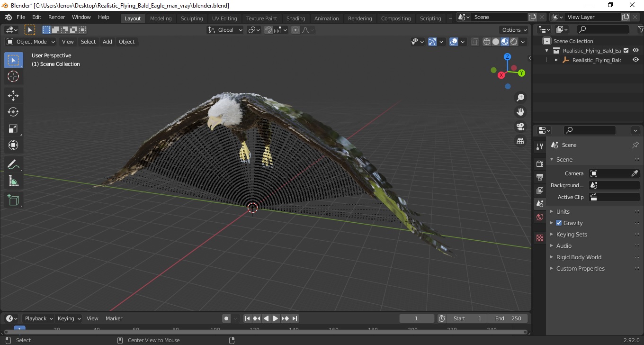Screen dimensions: 644x345
Task: Click the outliner filter funnel icon
Action: coord(641,29)
